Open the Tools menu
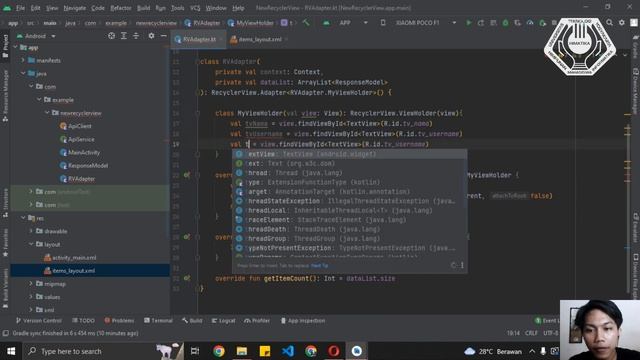This screenshot has width=640, height=360. point(178,8)
